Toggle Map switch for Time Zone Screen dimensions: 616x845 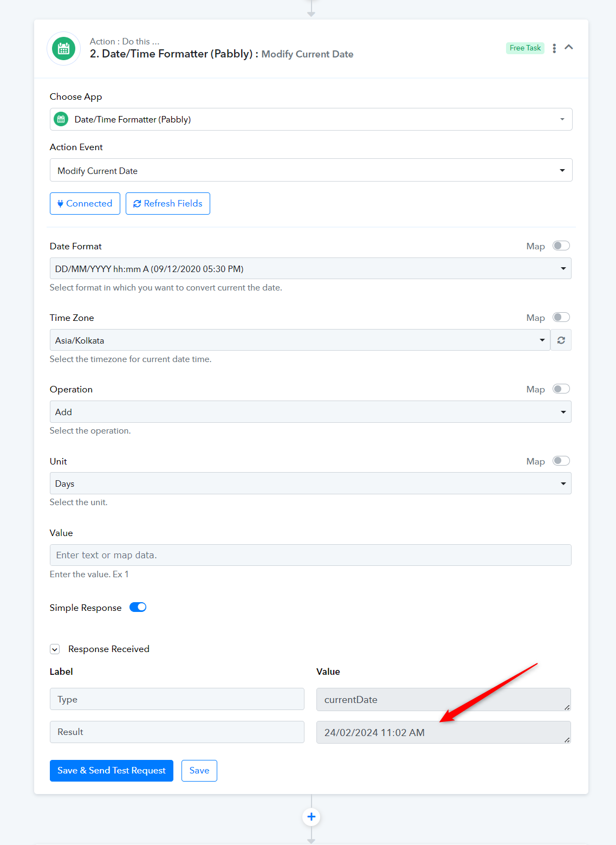(561, 318)
